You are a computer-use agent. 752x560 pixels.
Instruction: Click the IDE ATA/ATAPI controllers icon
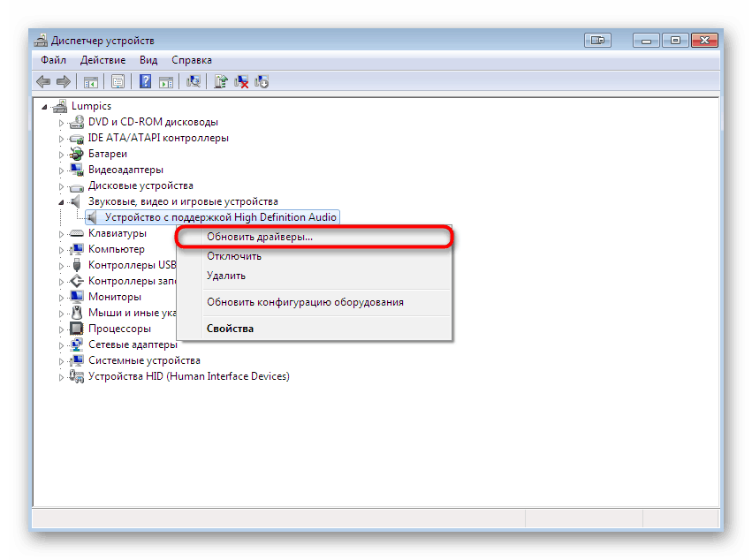point(76,139)
